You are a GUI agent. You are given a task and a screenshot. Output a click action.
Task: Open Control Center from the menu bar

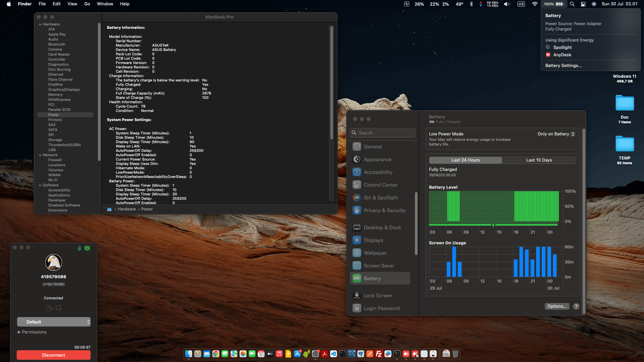[583, 4]
